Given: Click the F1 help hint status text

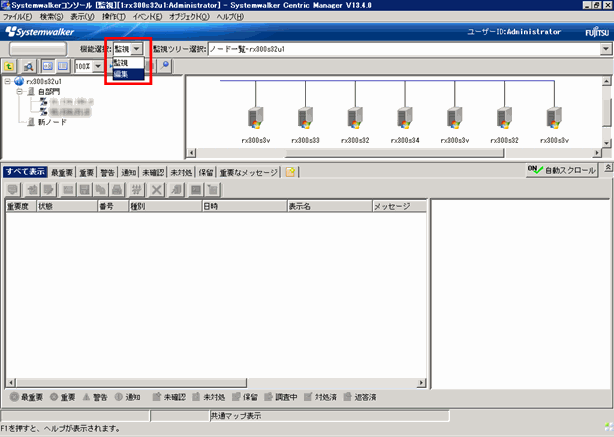Looking at the screenshot, I should (x=61, y=429).
